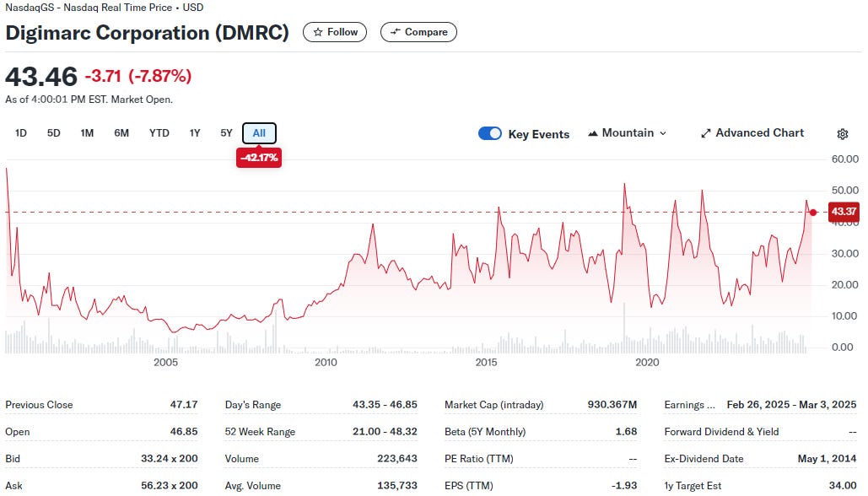This screenshot has width=868, height=496.
Task: Click the 2010 x-axis label
Action: 326,362
